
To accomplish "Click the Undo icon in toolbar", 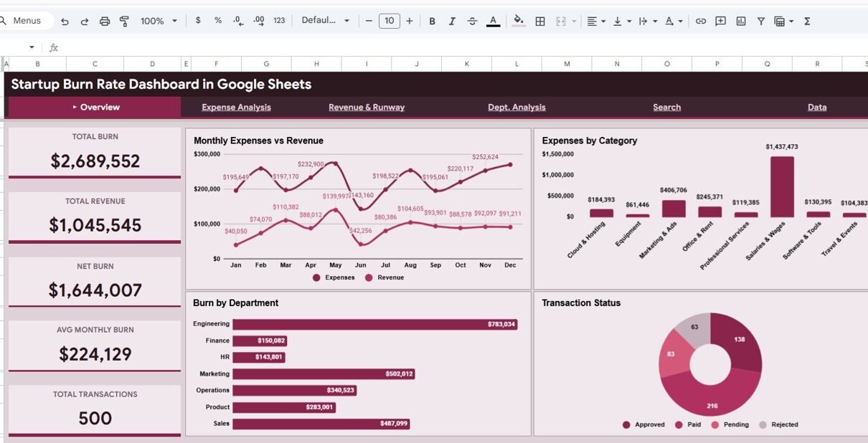I will coord(65,22).
